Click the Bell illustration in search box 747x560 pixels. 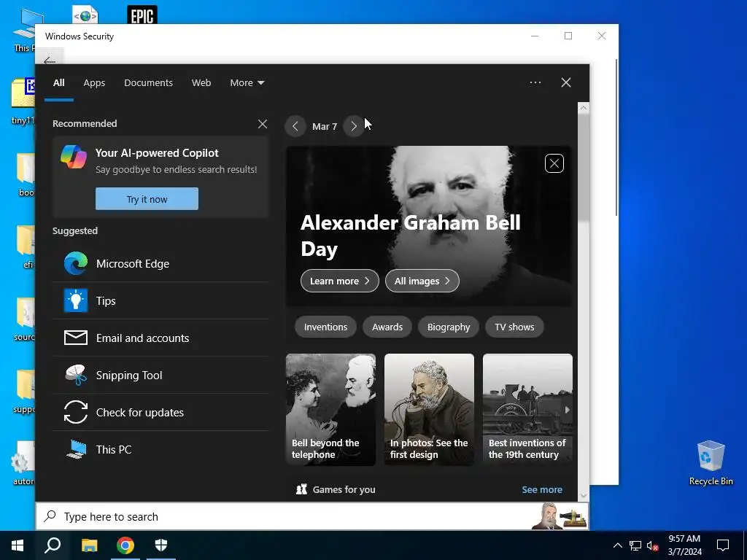[x=560, y=516]
